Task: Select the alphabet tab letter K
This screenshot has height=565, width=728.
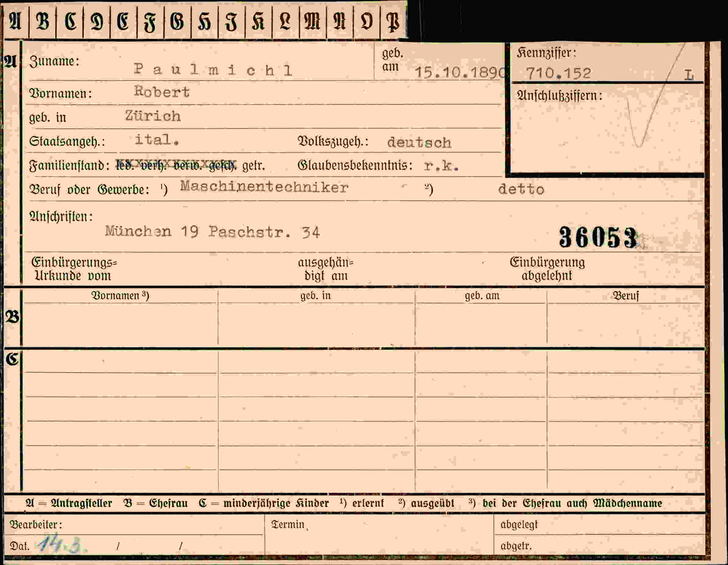Action: (x=258, y=21)
